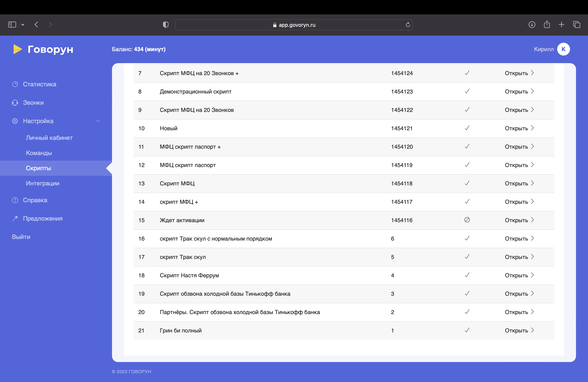588x382 pixels.
Task: Collapse the Настройка menu chevron
Action: (98, 121)
